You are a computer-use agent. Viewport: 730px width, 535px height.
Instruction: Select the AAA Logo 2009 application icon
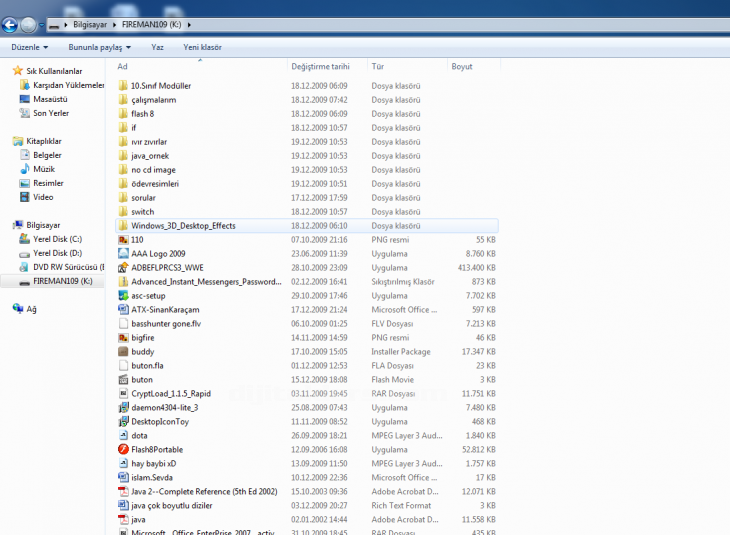pyautogui.click(x=123, y=253)
